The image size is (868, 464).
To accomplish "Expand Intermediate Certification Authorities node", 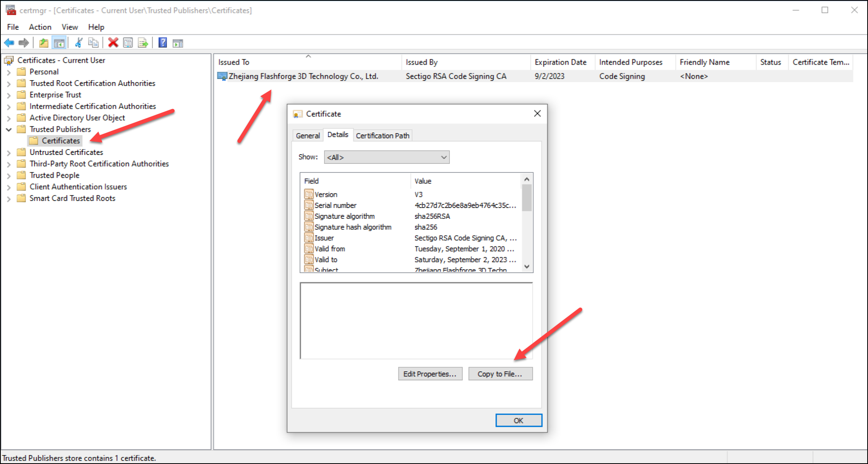I will (9, 107).
